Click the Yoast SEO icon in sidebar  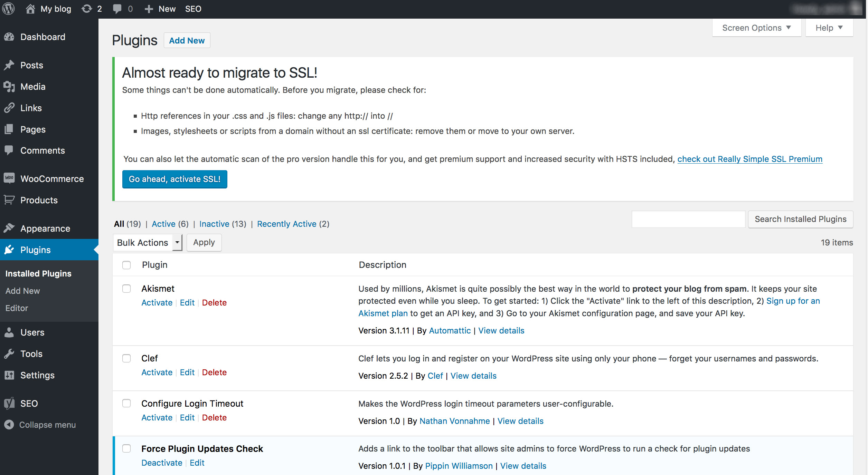[x=9, y=403]
